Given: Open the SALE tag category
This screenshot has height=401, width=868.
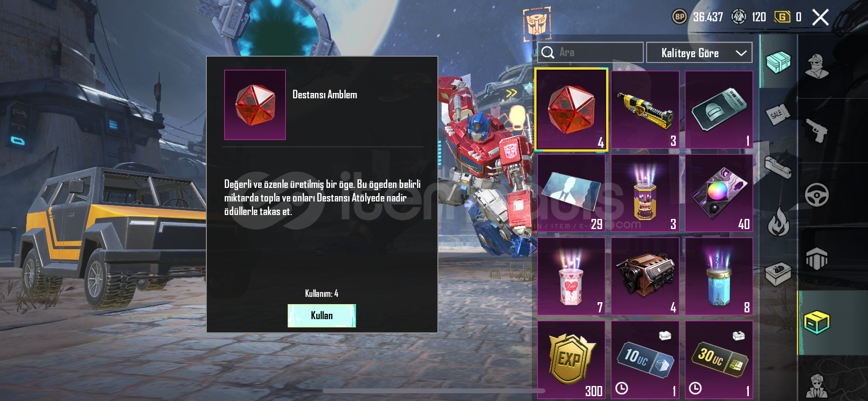Looking at the screenshot, I should point(777,114).
